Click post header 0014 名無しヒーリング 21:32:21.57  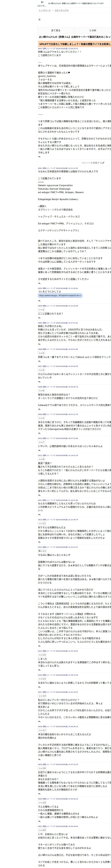pos(58,547)
